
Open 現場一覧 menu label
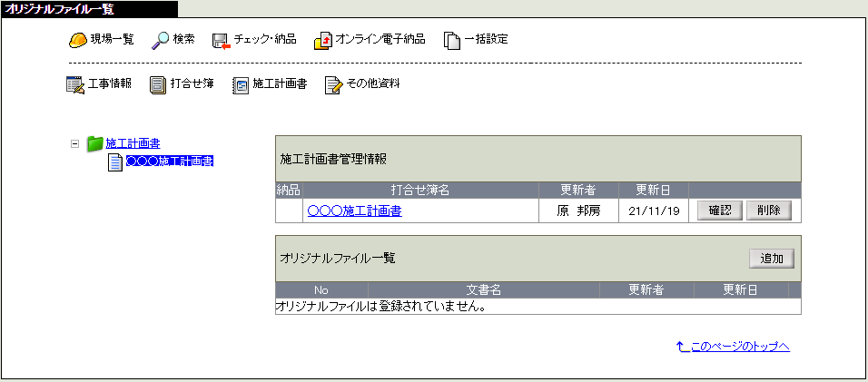click(x=112, y=39)
